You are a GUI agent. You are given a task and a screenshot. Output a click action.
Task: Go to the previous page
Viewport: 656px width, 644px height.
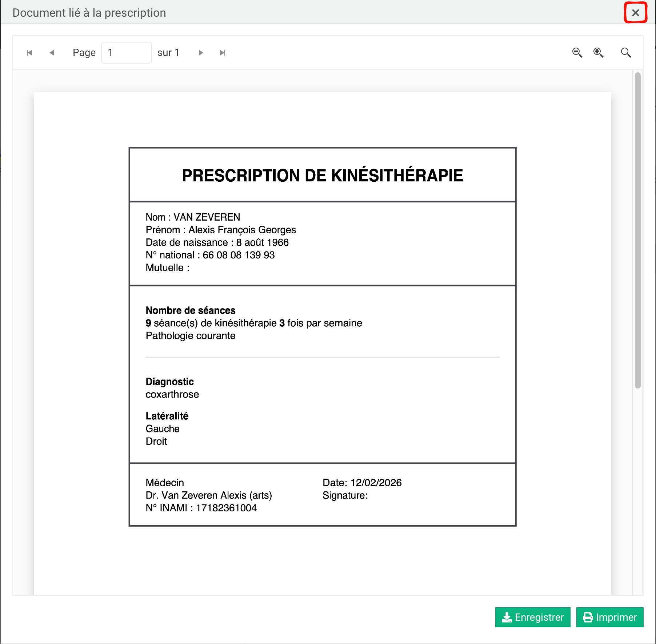[52, 53]
